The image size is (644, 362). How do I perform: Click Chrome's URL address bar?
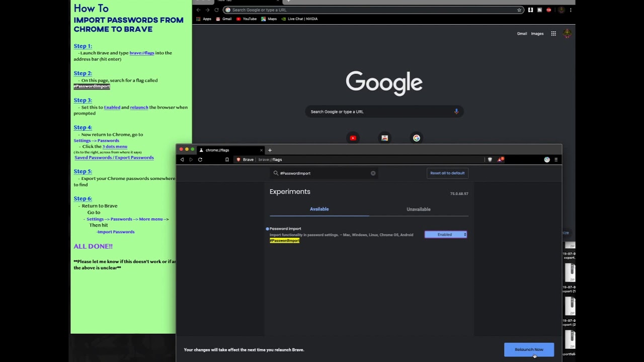point(373,10)
